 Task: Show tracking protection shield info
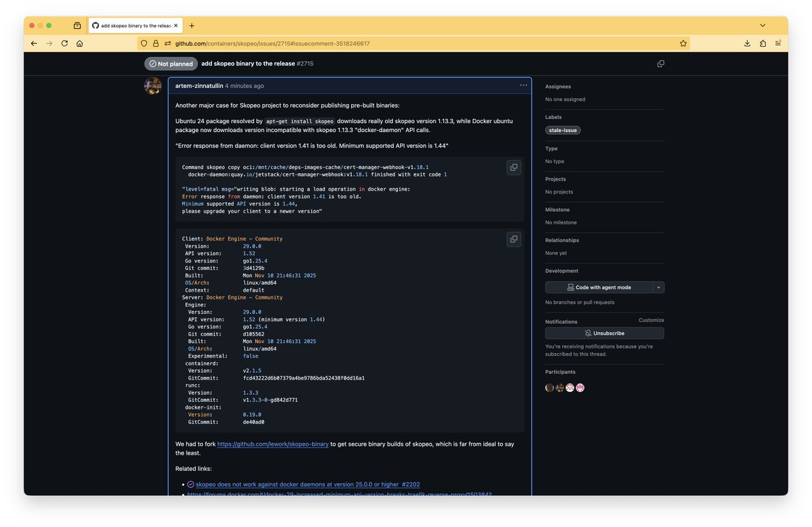[x=144, y=43]
